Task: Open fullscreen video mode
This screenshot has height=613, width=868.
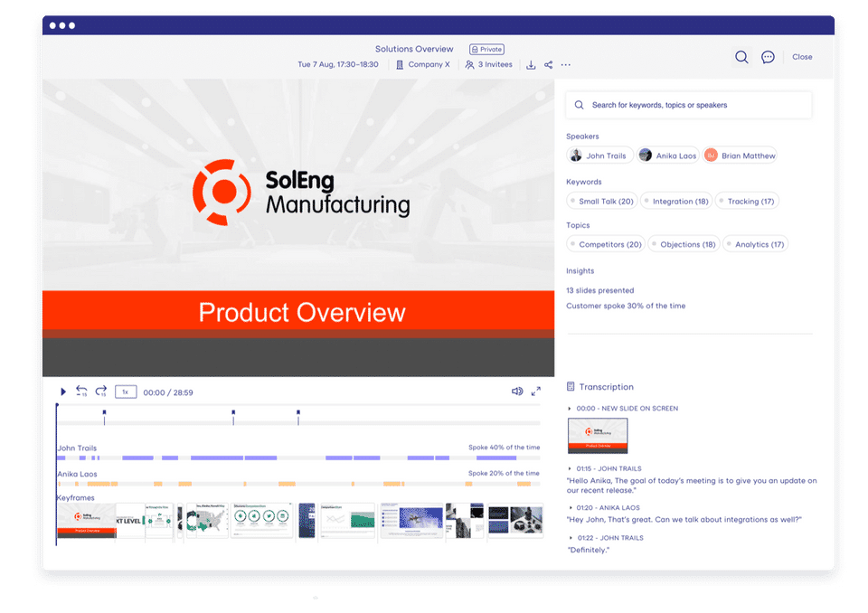Action: (536, 391)
